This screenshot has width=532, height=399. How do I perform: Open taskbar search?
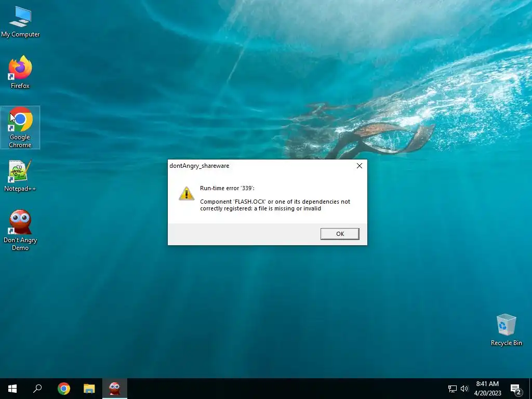37,389
